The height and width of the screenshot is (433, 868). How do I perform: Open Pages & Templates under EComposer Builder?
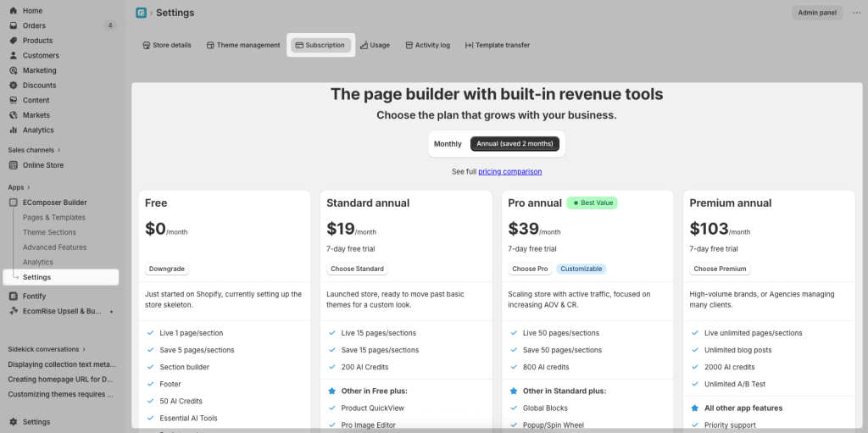click(x=54, y=218)
